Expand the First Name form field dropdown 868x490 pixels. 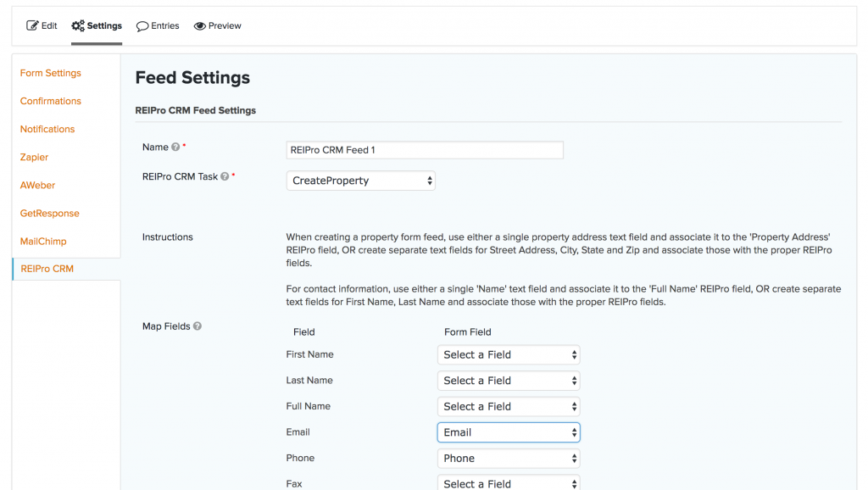pos(509,355)
